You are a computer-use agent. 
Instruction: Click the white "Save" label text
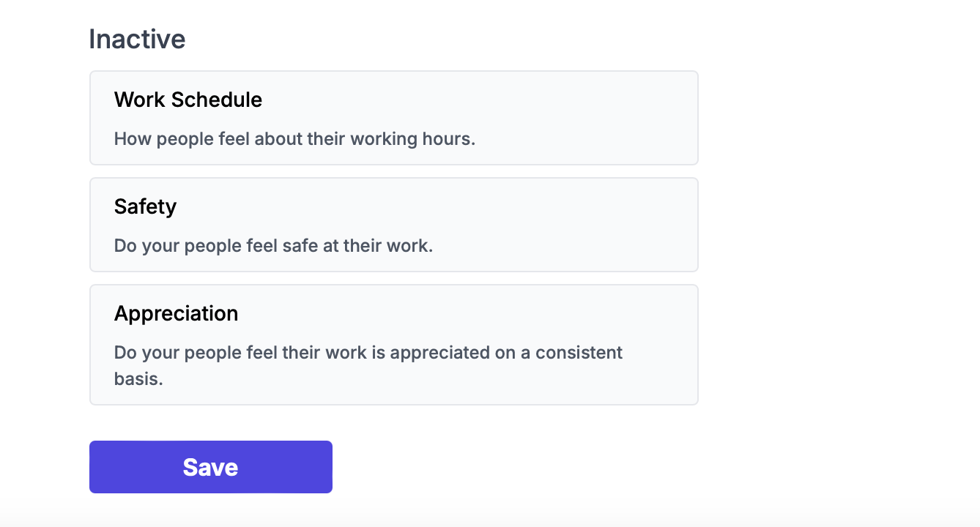pyautogui.click(x=211, y=468)
